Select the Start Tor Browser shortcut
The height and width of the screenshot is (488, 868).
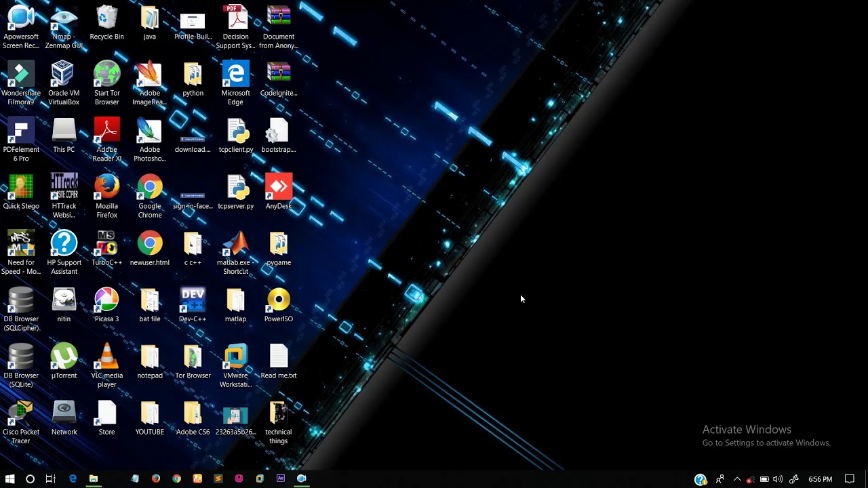click(x=106, y=83)
